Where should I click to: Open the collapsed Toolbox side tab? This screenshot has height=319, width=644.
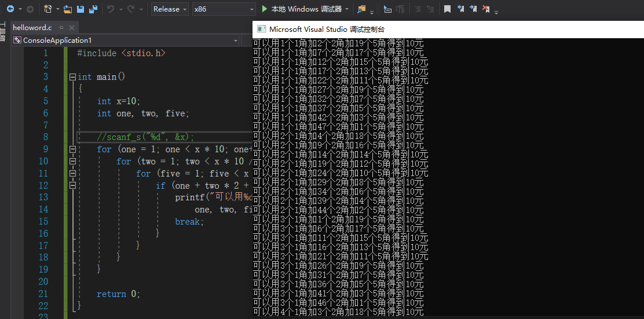click(x=2, y=33)
